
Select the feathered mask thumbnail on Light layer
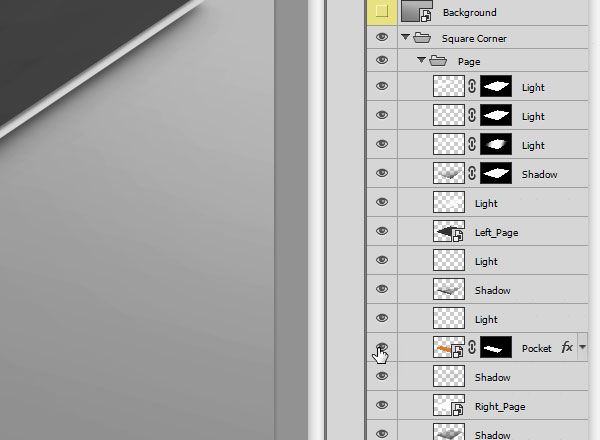(x=496, y=144)
